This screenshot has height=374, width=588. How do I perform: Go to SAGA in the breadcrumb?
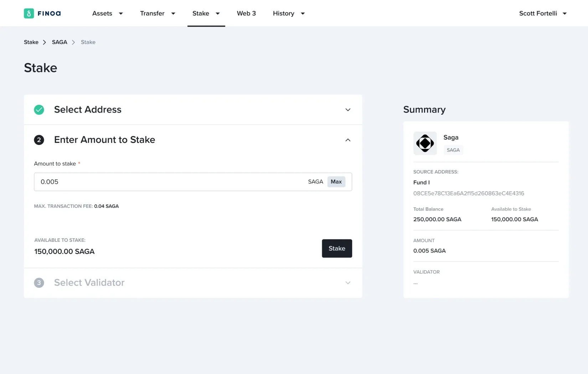60,42
